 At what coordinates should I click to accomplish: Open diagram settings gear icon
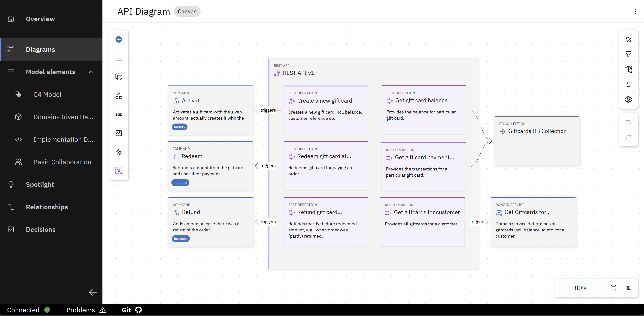tap(628, 99)
